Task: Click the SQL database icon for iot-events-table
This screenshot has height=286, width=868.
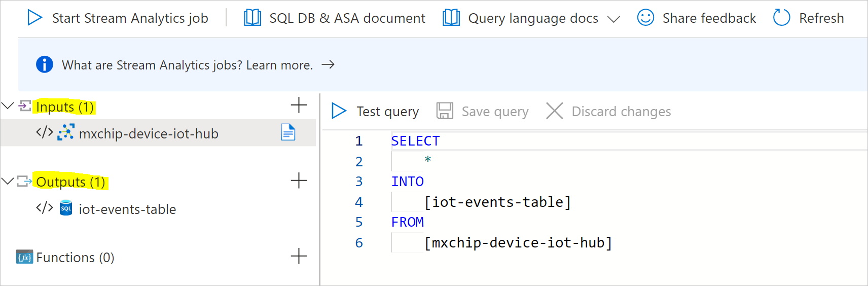Action: 66,208
